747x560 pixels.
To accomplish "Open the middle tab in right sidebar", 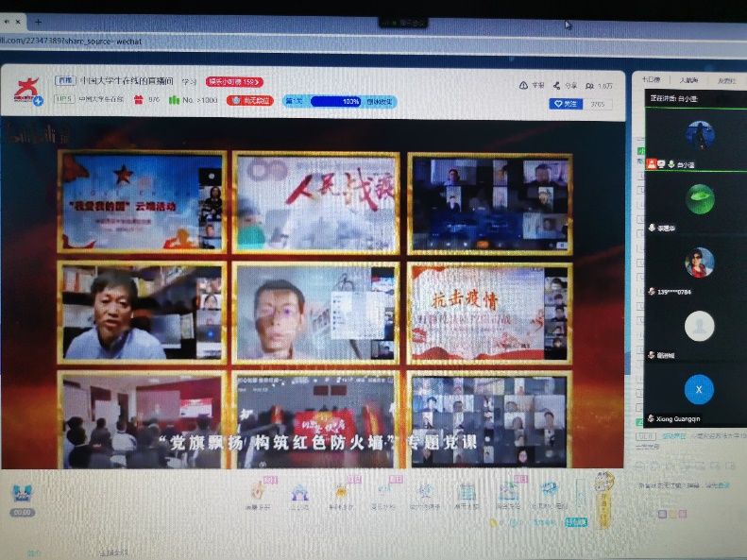I will point(689,80).
